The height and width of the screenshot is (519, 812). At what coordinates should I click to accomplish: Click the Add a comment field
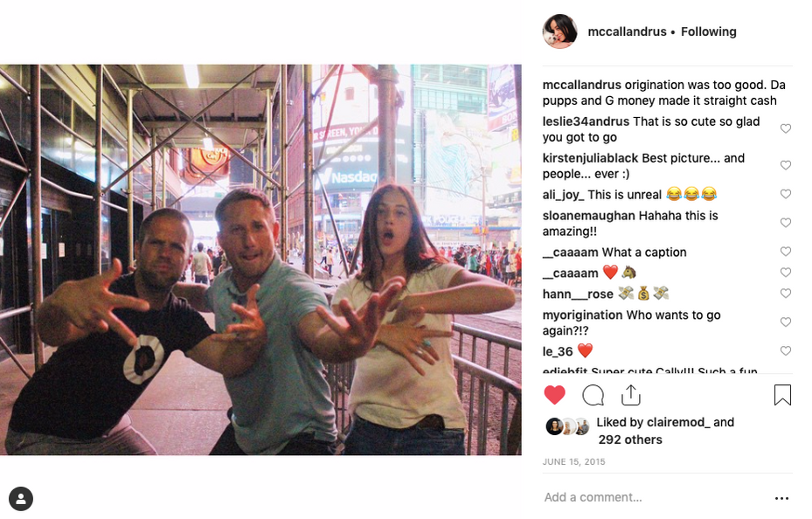point(653,497)
